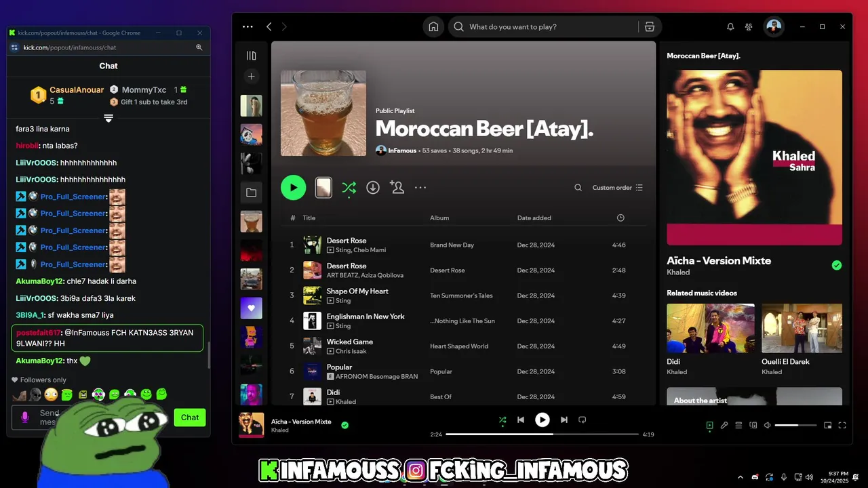Open Sting, Cheb Mami artist link
868x488 pixels.
(361, 250)
